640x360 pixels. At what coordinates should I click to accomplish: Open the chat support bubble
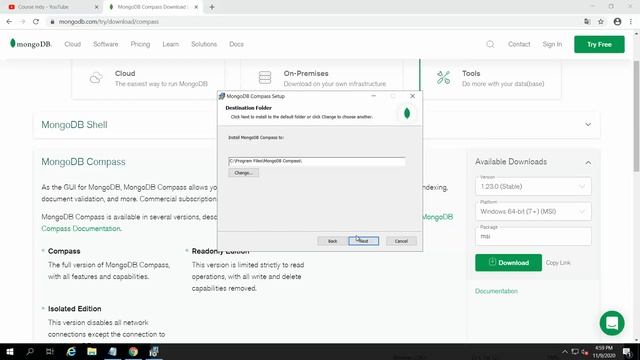tap(612, 323)
